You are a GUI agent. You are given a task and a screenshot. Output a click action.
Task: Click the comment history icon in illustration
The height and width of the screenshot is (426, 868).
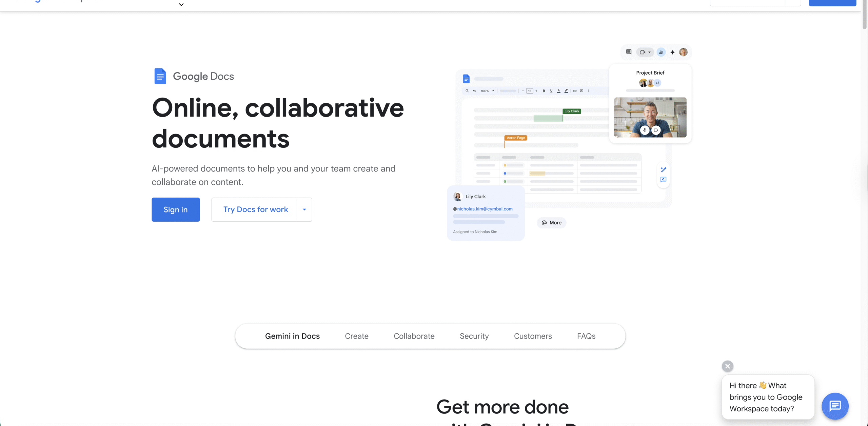coord(629,52)
